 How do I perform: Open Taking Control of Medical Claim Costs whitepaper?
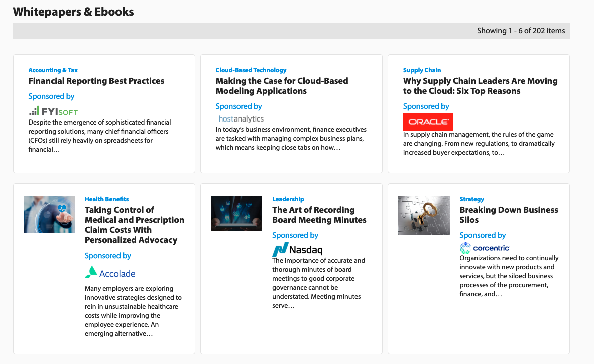135,225
